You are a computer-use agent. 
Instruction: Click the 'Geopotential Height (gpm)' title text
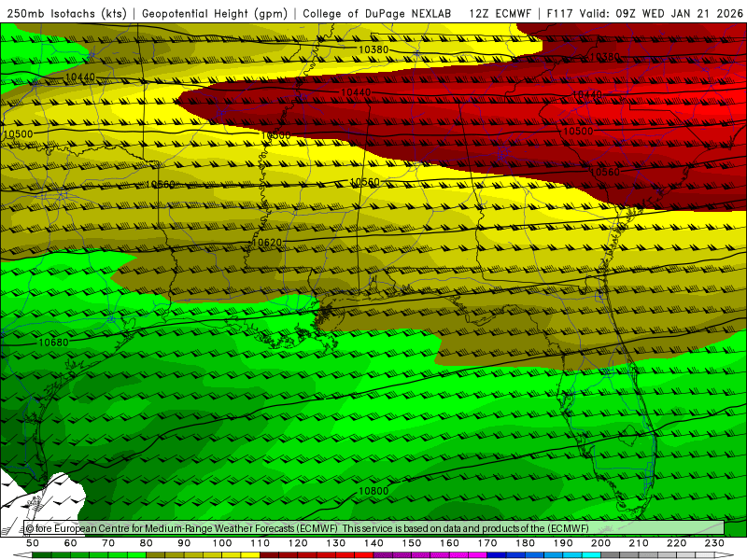pyautogui.click(x=215, y=14)
